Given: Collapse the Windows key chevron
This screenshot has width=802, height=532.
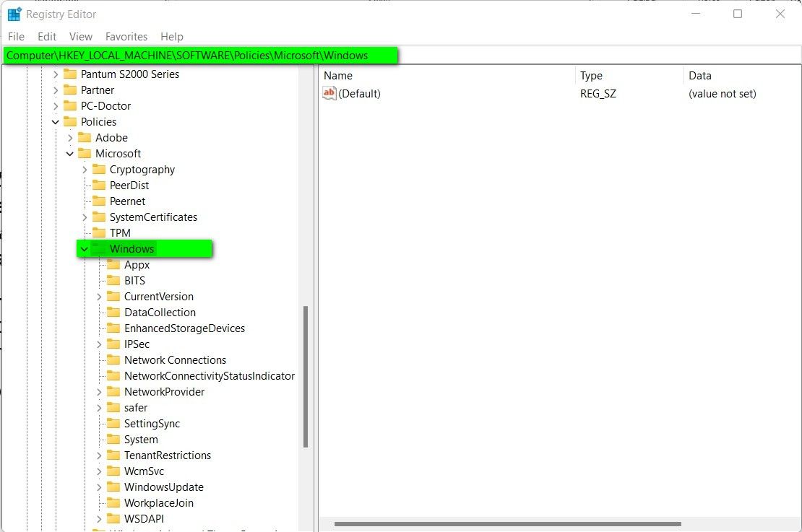Looking at the screenshot, I should [x=85, y=248].
